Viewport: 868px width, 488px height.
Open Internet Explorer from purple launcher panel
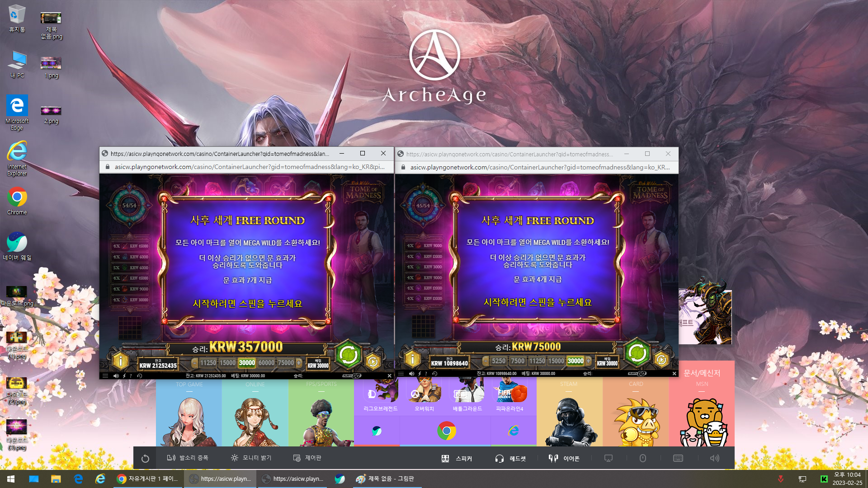(x=514, y=431)
